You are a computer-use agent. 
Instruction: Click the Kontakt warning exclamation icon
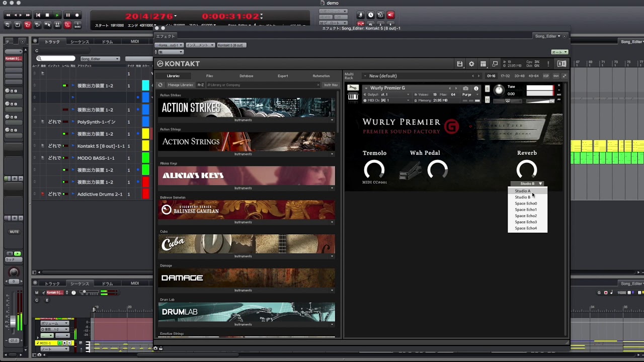click(x=548, y=64)
